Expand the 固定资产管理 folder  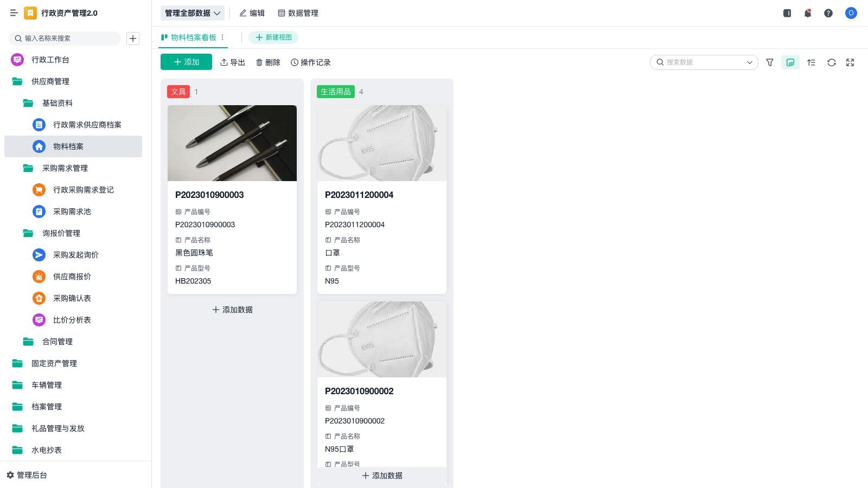pos(54,363)
